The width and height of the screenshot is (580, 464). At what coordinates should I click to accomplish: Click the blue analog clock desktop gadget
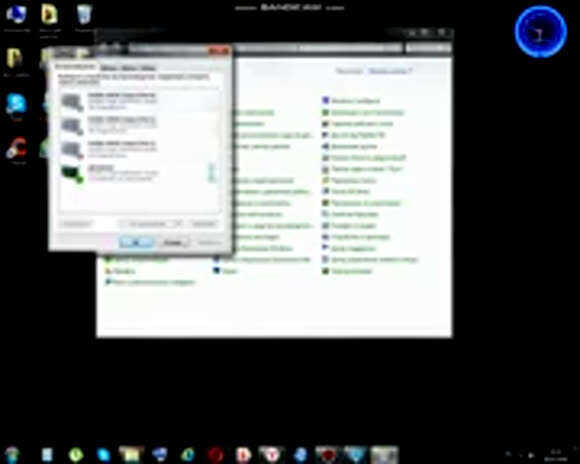tap(540, 31)
